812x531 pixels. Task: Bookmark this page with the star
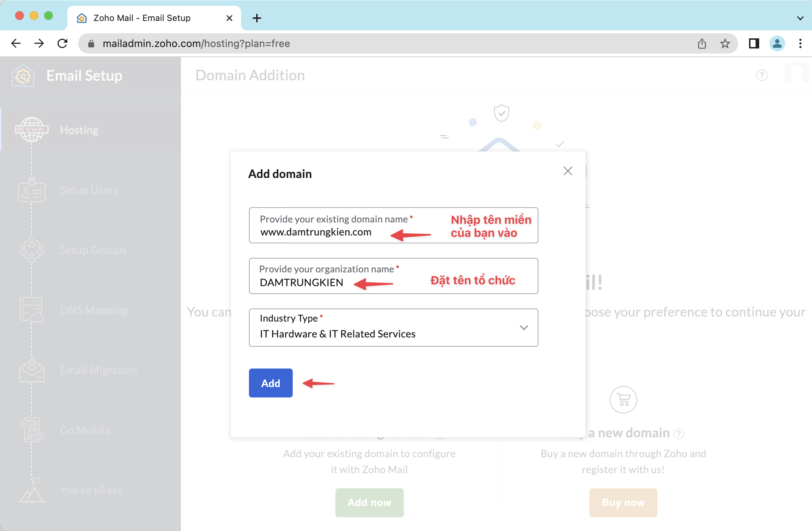tap(725, 44)
